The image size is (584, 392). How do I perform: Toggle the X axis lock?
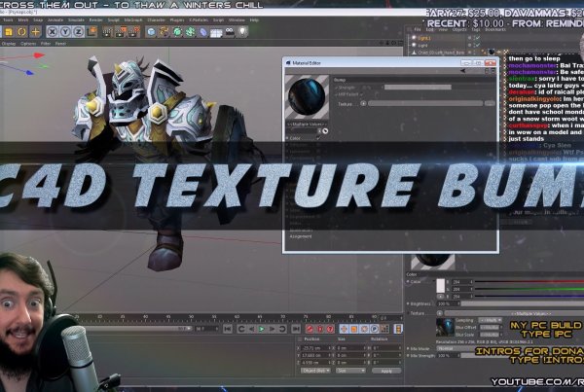pyautogui.click(x=53, y=32)
